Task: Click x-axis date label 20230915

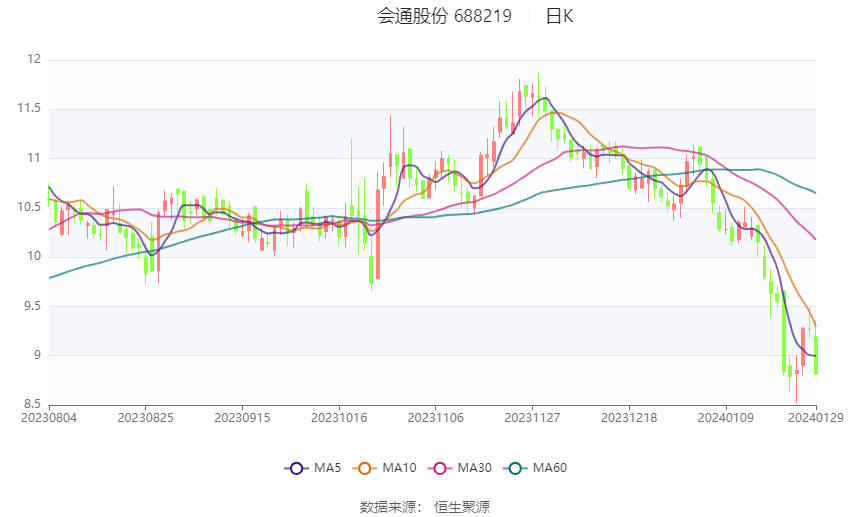Action: point(242,418)
